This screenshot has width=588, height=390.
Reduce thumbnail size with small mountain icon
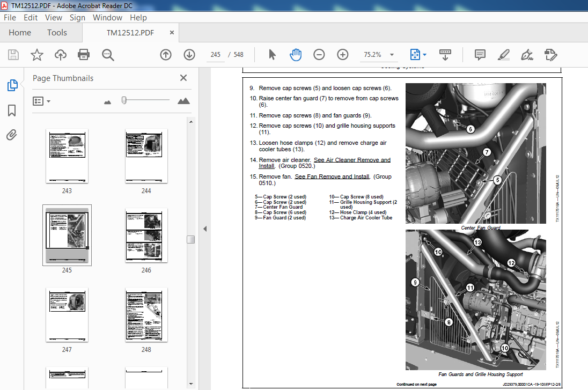click(108, 102)
